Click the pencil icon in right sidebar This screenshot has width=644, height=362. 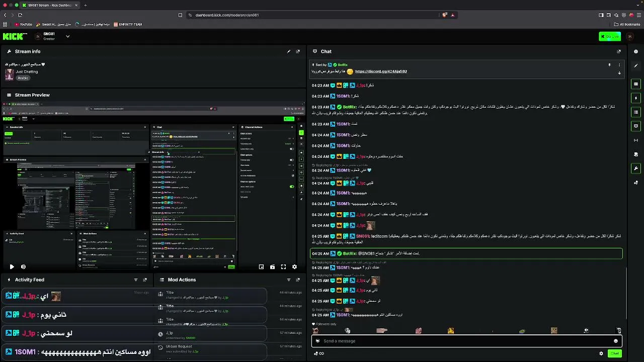click(x=636, y=66)
